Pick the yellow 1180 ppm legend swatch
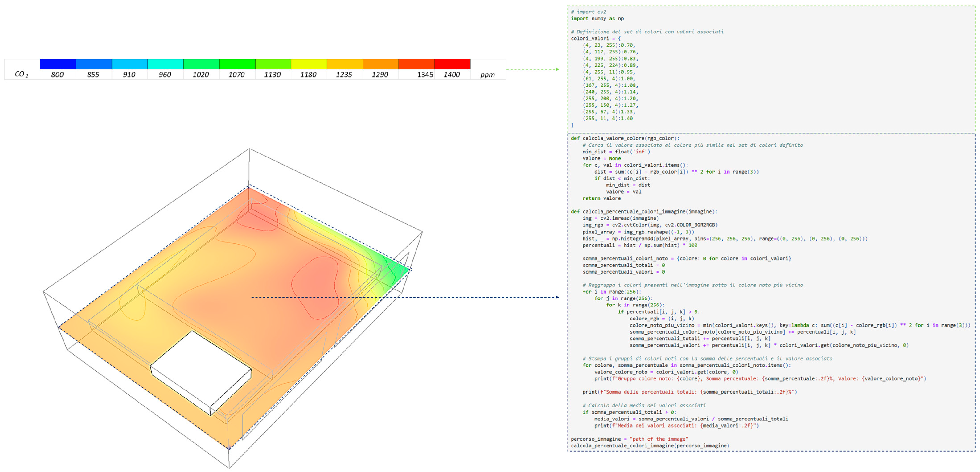980x472 pixels. click(x=309, y=64)
